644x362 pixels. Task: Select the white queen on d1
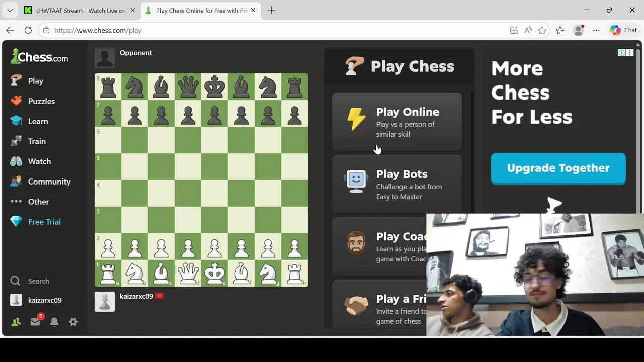tap(188, 273)
